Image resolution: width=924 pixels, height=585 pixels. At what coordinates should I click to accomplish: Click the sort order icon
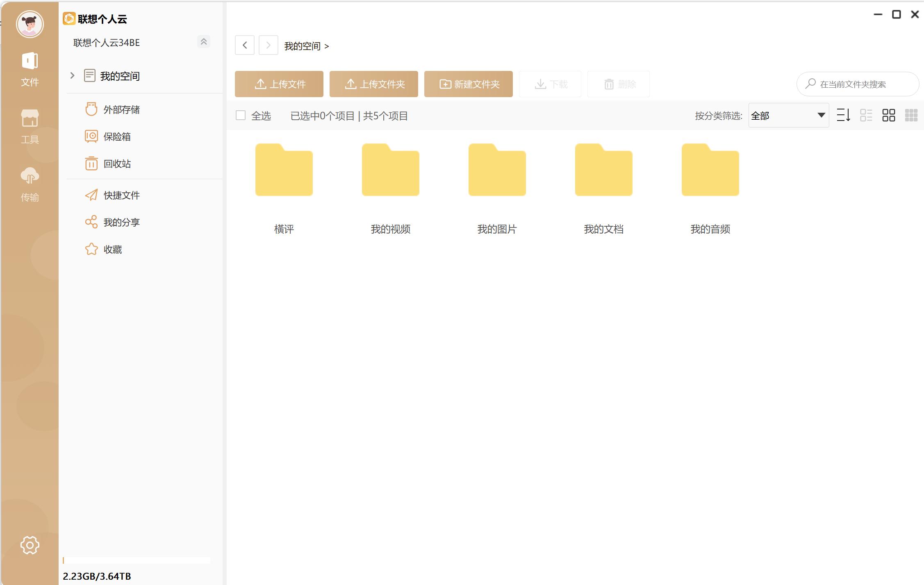click(x=843, y=116)
